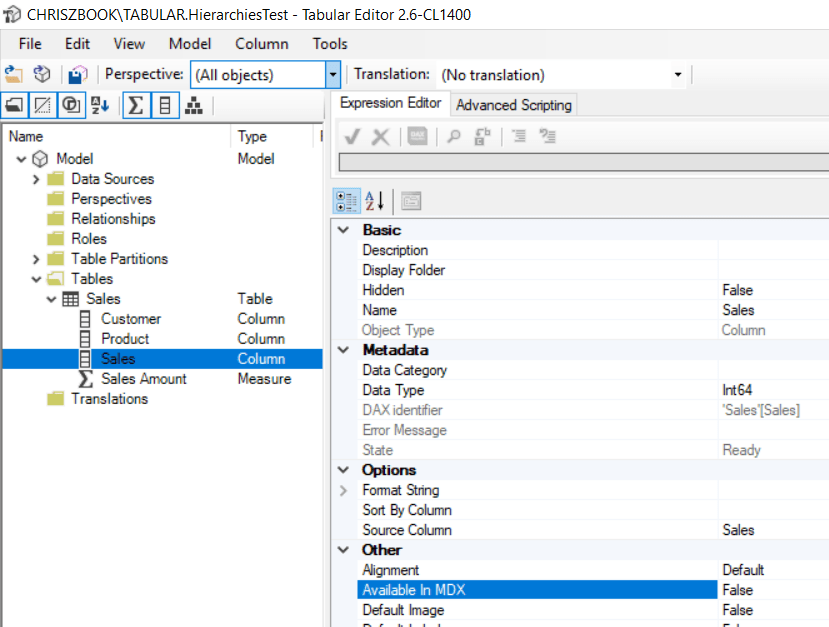
Task: Expand the Table Partitions node
Action: point(36,259)
